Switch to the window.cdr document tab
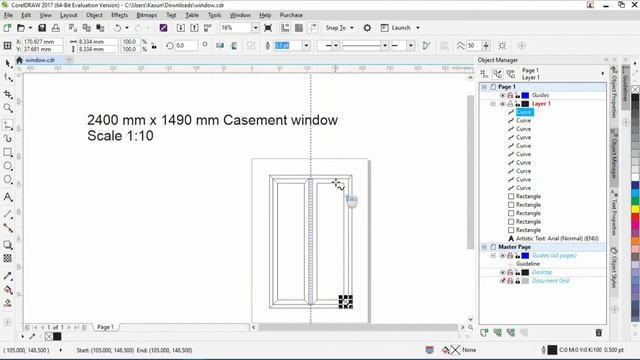Viewport: 640px width, 360px height. 40,60
